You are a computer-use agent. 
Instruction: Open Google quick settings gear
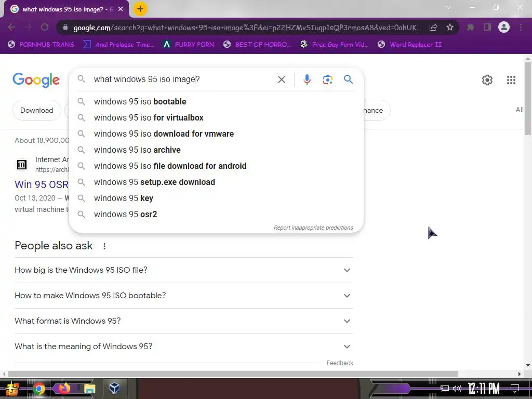[x=487, y=80]
